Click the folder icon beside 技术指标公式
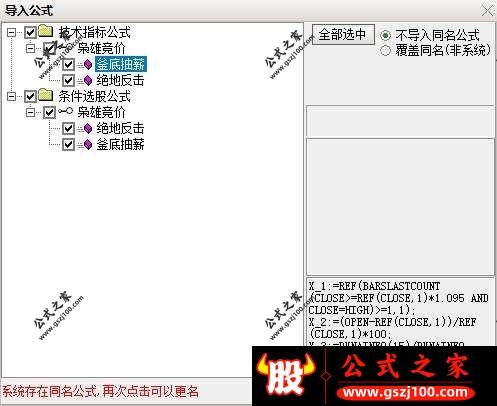497x406 pixels. [46, 31]
